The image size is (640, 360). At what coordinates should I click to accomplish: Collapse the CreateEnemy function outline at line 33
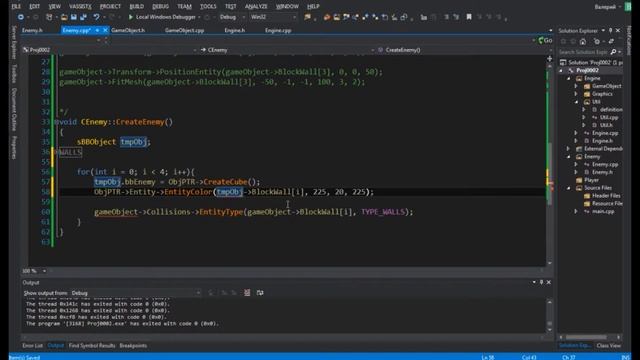coord(56,122)
